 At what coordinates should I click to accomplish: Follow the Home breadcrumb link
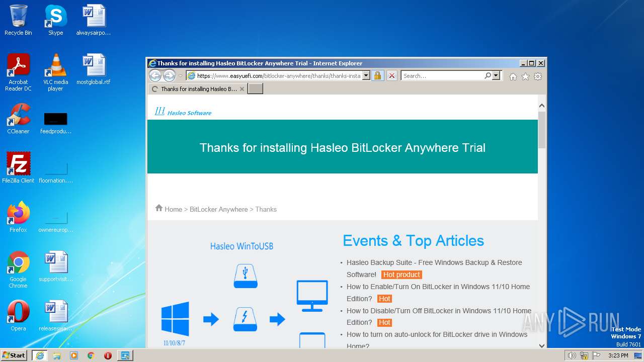click(173, 209)
